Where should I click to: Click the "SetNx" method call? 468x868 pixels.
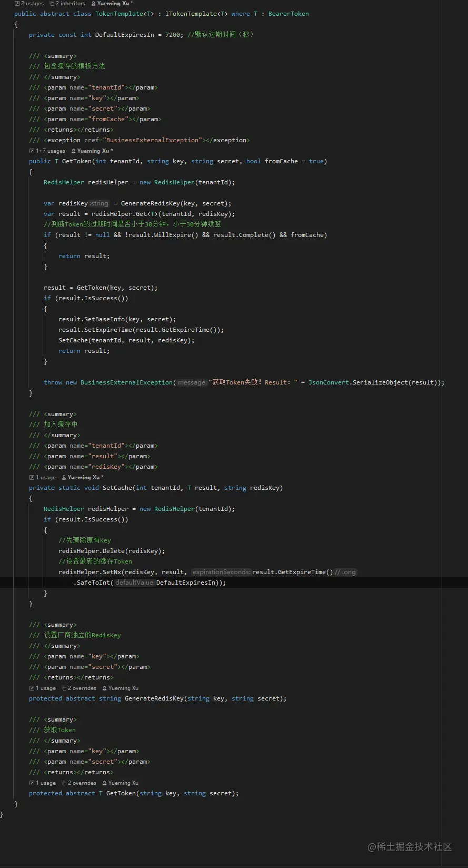coord(112,572)
